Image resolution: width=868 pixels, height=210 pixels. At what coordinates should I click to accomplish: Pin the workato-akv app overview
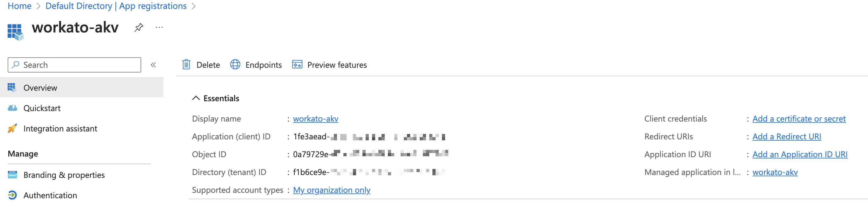[139, 28]
